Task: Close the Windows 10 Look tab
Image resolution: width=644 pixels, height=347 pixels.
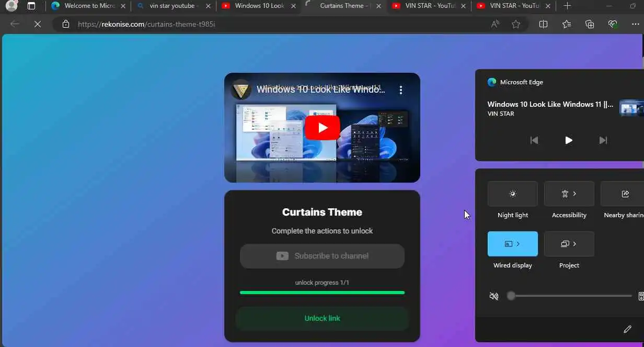Action: click(293, 6)
